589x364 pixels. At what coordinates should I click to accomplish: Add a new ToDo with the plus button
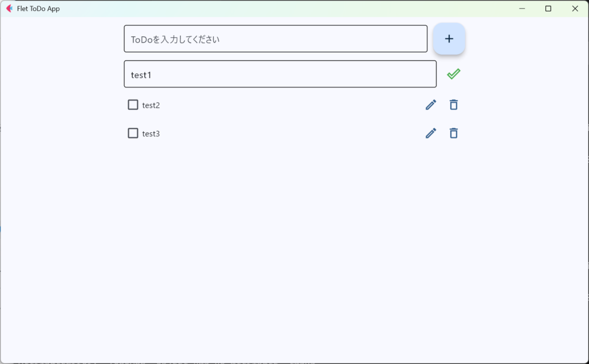point(449,39)
